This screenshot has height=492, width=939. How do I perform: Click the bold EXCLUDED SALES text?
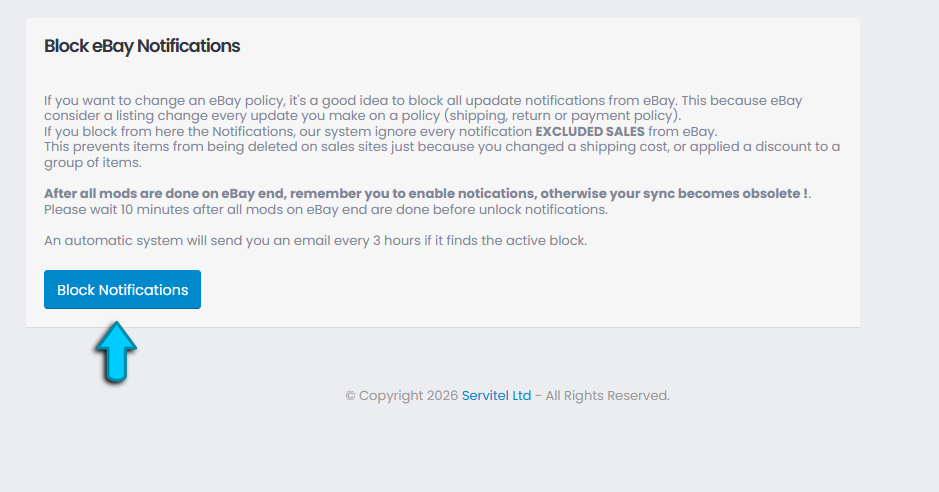pos(590,132)
